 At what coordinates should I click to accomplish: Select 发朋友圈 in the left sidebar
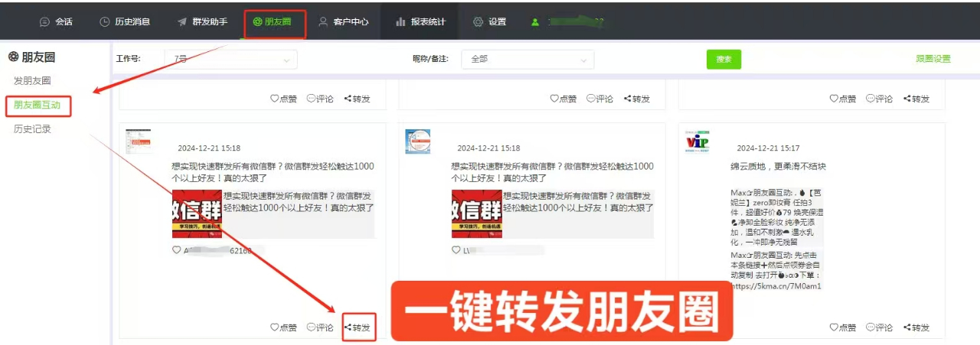32,80
